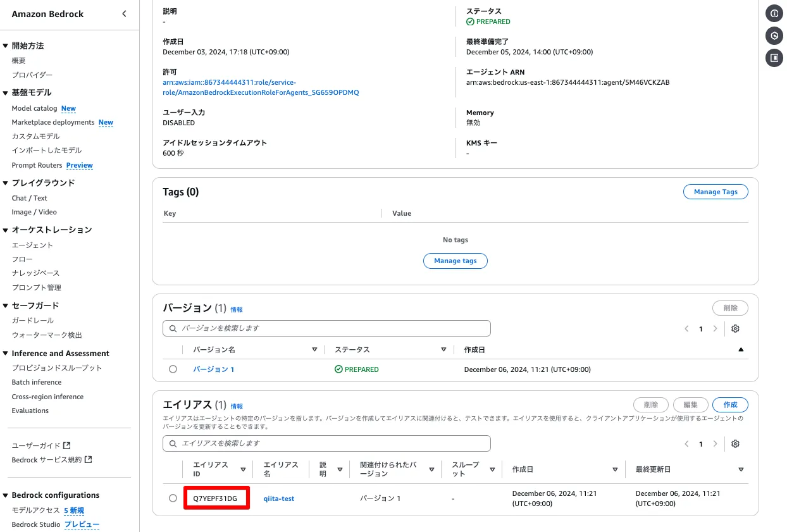787x532 pixels.
Task: Click the hexagon icon in the right rail
Action: point(774,35)
